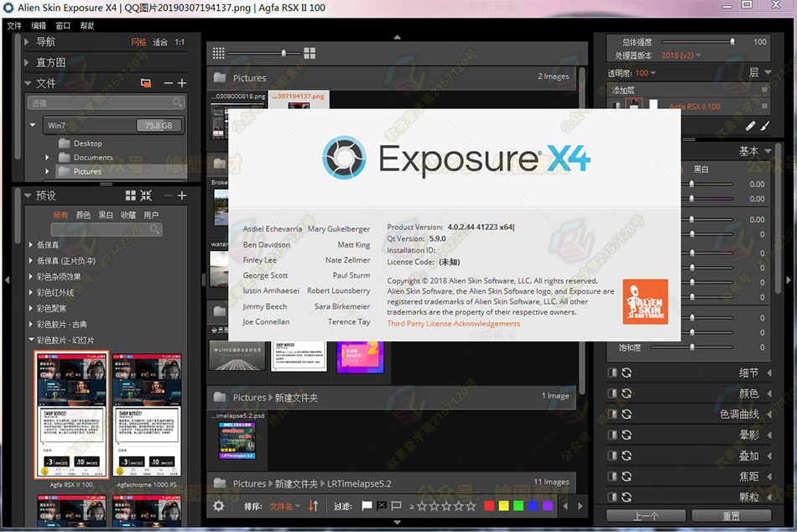Expand the Documents folder tree

pyautogui.click(x=47, y=158)
